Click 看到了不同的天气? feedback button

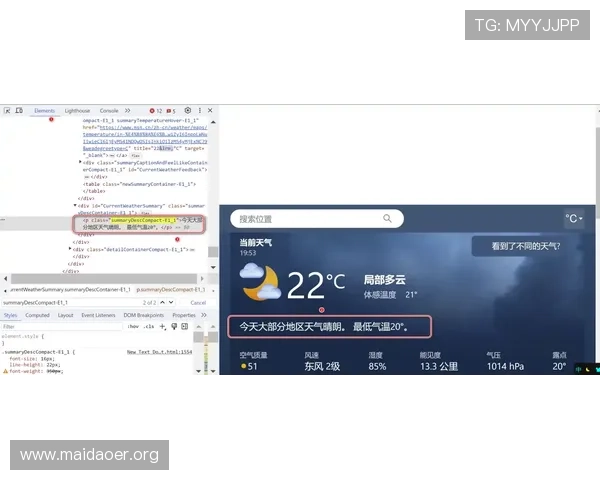[526, 246]
